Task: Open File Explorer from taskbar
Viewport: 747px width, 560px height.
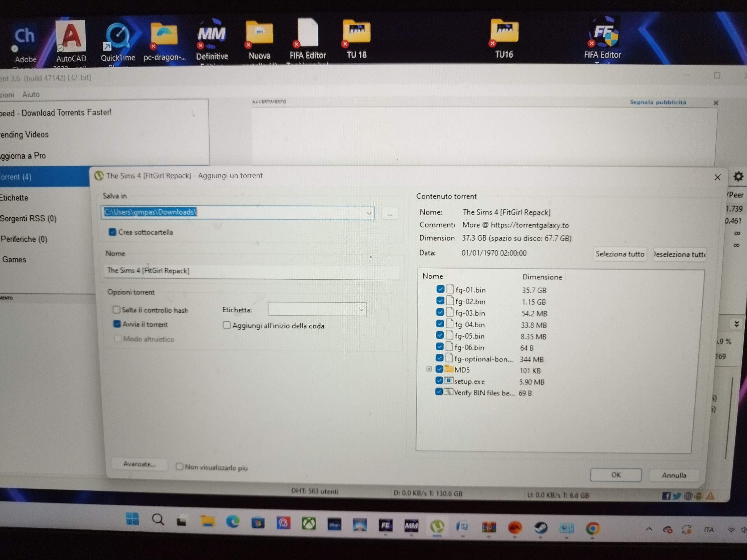Action: click(x=207, y=521)
